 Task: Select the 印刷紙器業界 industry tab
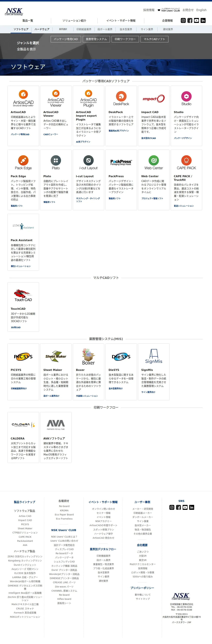coord(84,29)
